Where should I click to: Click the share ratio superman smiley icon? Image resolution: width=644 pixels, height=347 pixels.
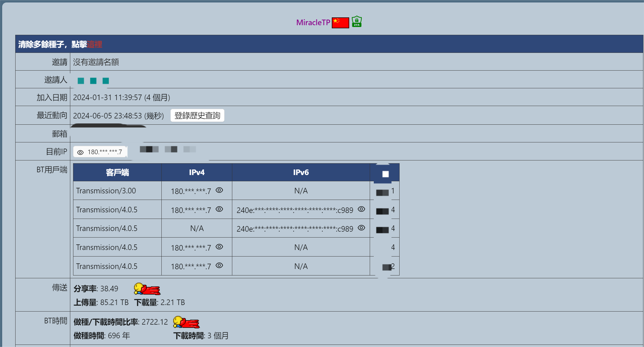click(x=147, y=289)
